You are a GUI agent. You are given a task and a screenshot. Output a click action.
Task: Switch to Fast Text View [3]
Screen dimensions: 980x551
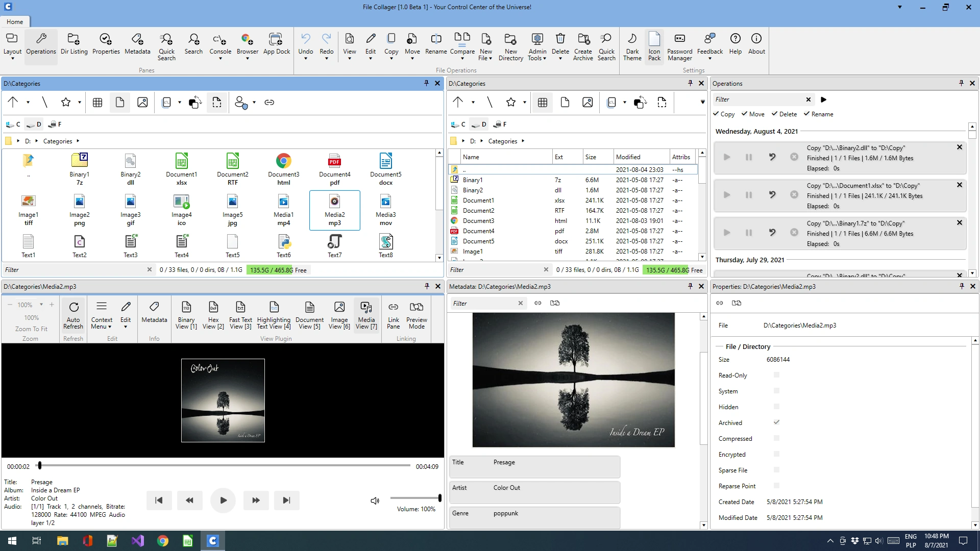tap(240, 315)
